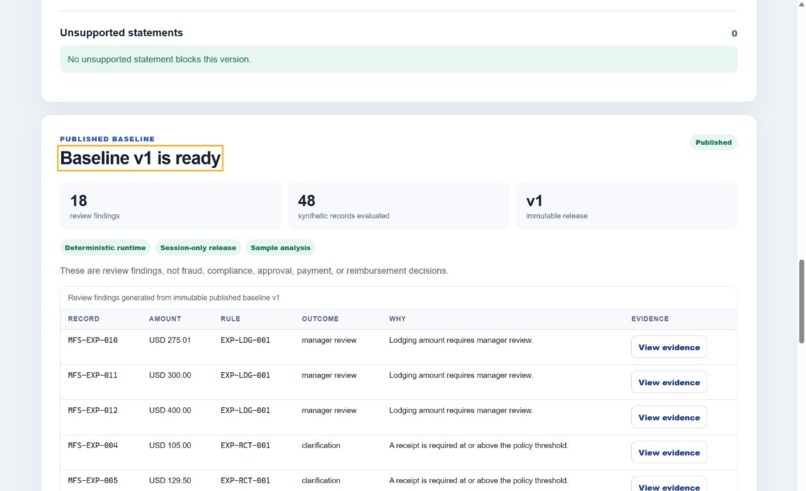View evidence for record MFS-EXP-010

tap(669, 347)
